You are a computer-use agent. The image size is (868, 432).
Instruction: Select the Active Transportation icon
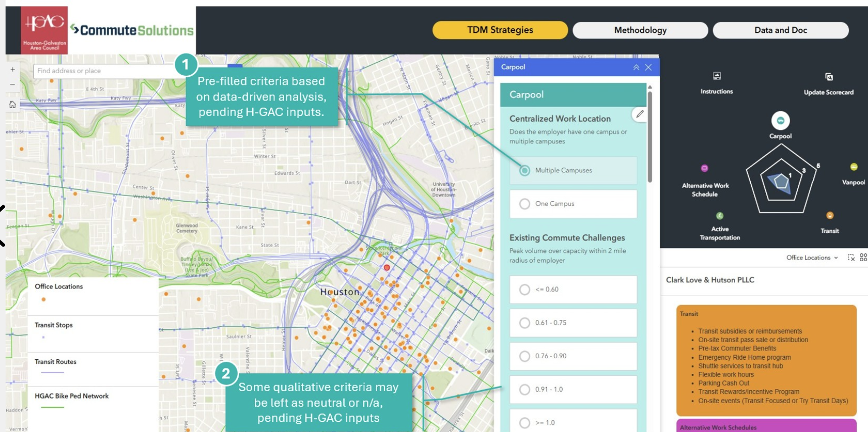pyautogui.click(x=720, y=216)
